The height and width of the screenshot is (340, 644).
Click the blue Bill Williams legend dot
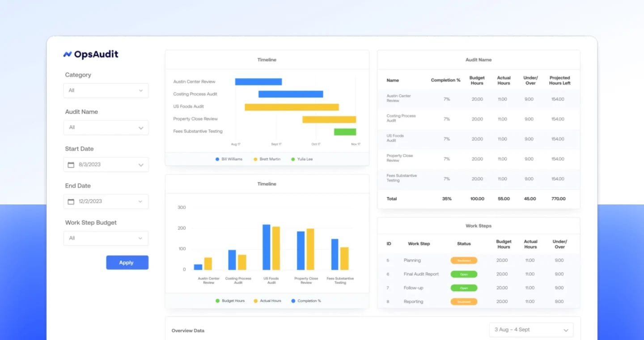coord(217,159)
